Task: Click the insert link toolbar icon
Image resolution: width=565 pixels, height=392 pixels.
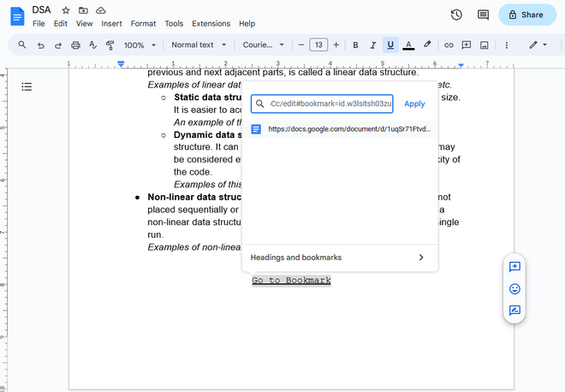Action: click(449, 45)
